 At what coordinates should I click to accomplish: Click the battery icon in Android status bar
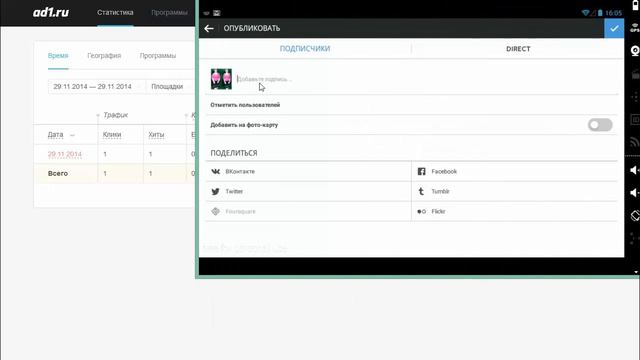pyautogui.click(x=600, y=13)
